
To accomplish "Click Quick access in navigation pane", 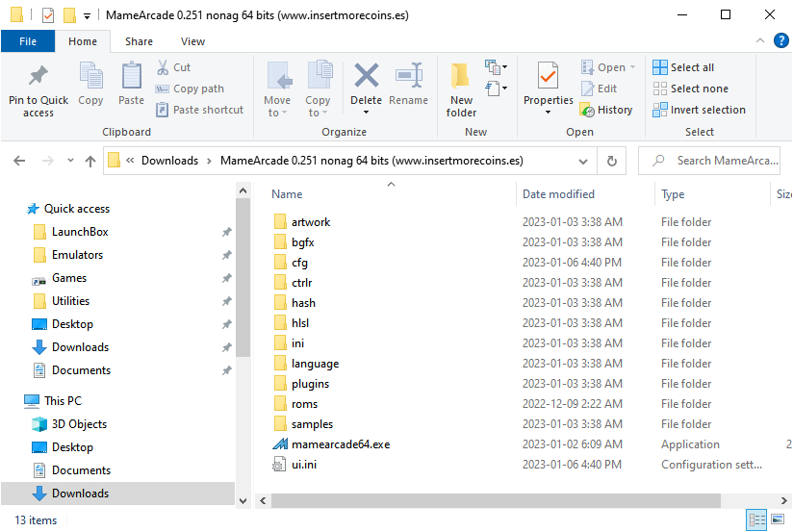I will click(68, 209).
